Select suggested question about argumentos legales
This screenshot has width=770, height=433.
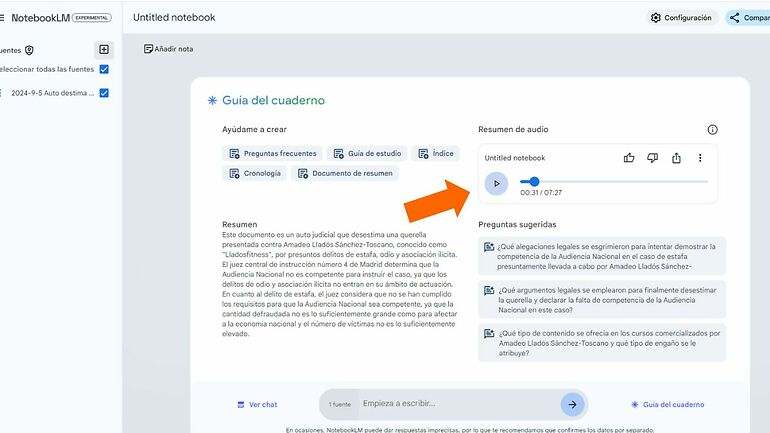(602, 299)
